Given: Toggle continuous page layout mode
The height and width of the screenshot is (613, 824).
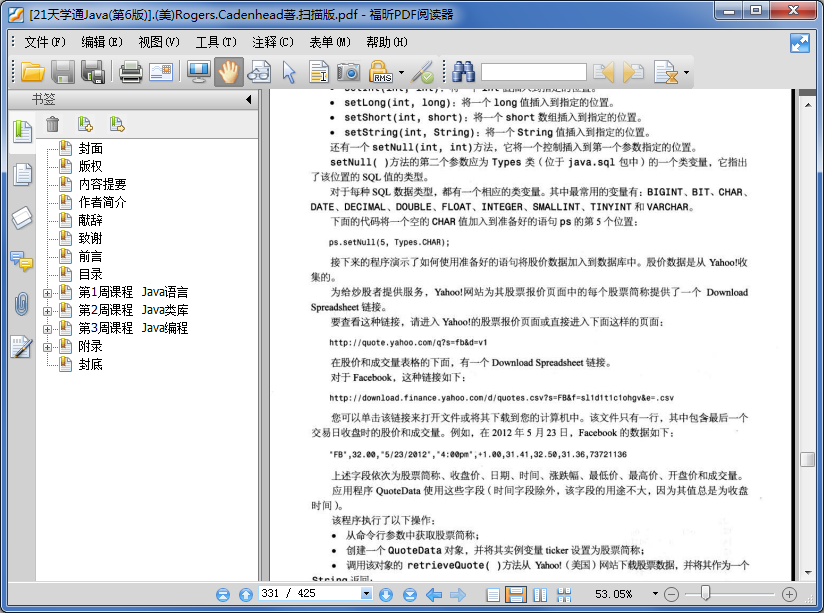Looking at the screenshot, I should click(516, 595).
